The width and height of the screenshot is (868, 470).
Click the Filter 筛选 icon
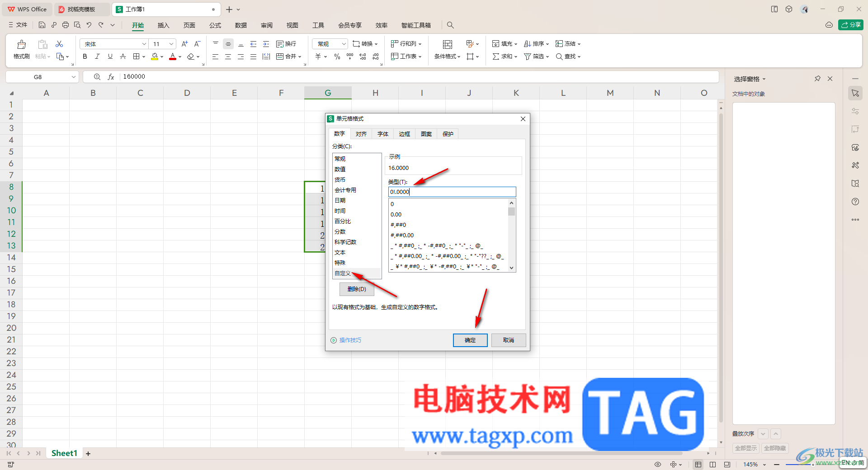click(x=527, y=56)
